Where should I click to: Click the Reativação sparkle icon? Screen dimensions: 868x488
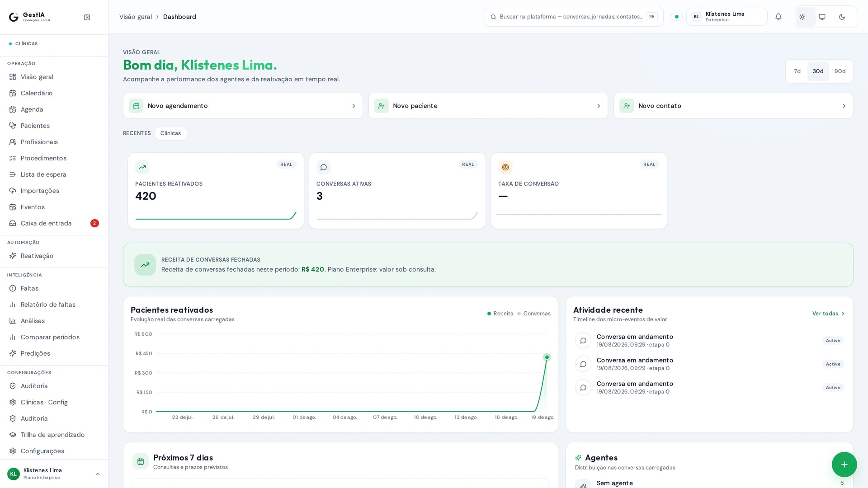point(13,256)
